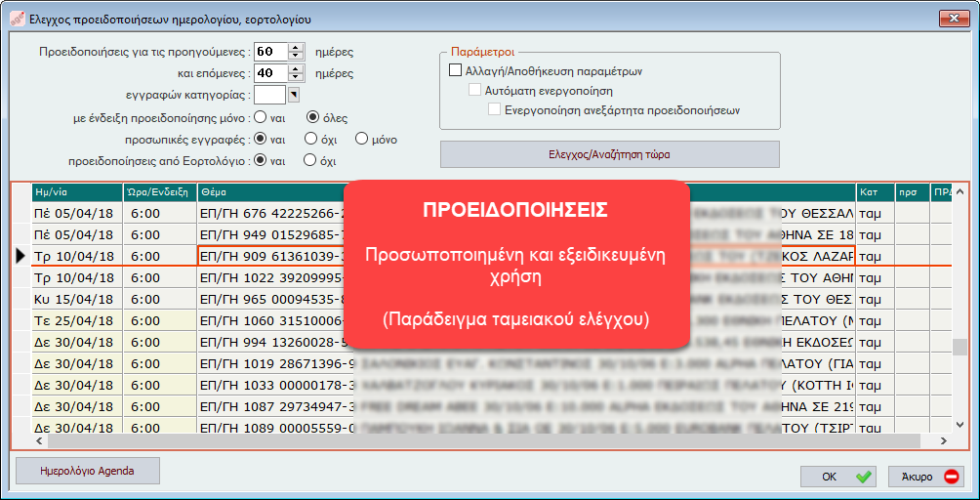Select the row dated Κυ 15/04/18
Image resolution: width=980 pixels, height=500 pixels.
492,299
